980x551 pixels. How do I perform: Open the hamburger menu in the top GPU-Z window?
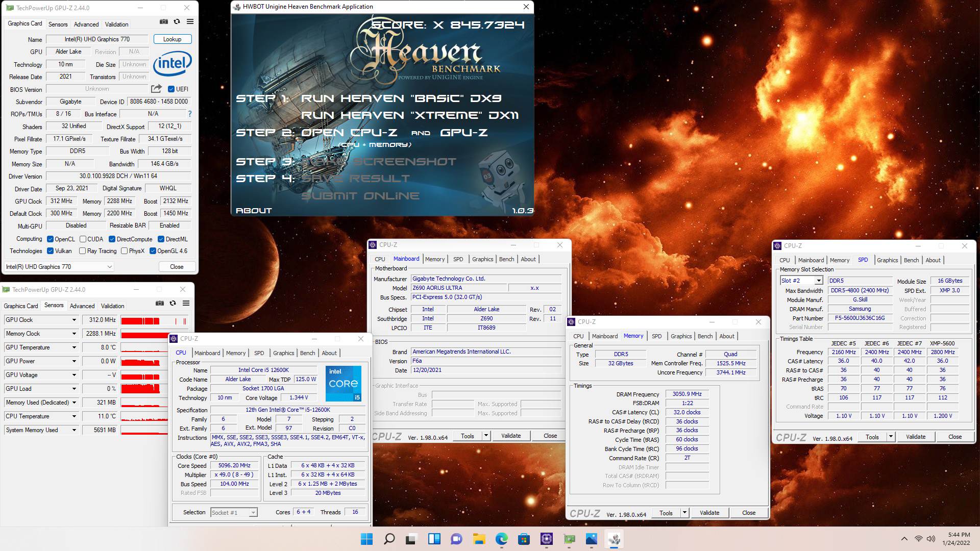[x=190, y=22]
